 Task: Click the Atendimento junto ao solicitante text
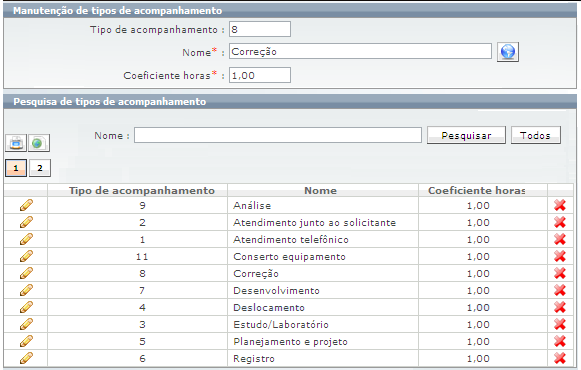point(314,222)
